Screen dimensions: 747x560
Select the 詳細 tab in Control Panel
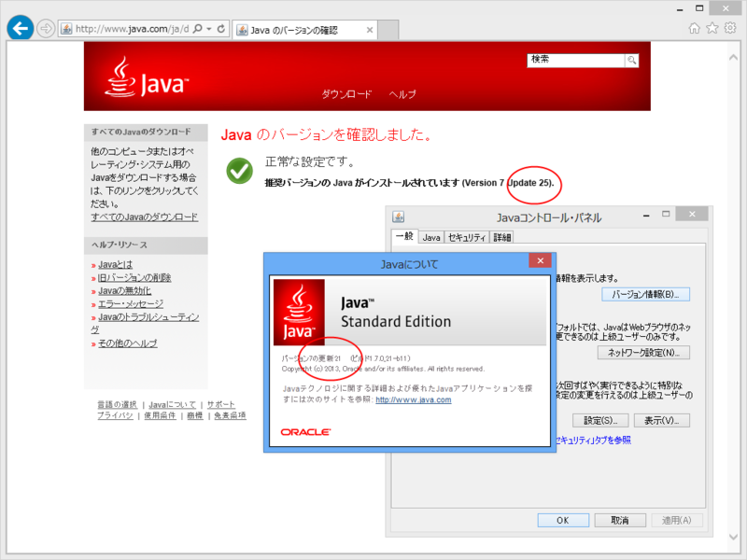point(502,237)
